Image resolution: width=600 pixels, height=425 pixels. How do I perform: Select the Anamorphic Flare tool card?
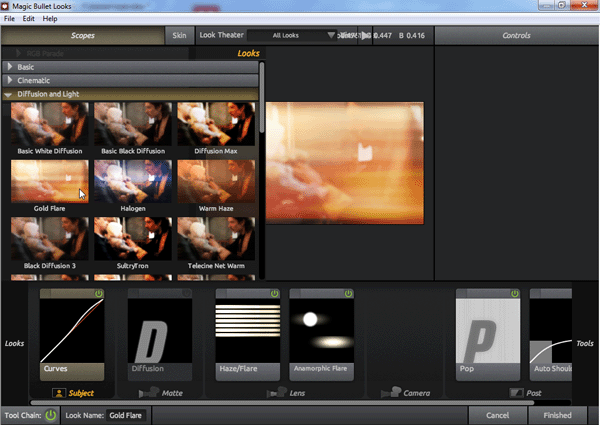coord(321,335)
